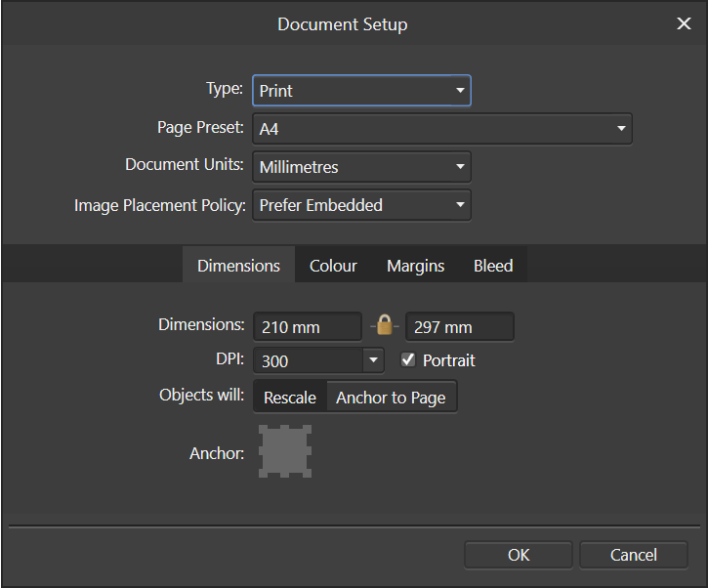Click the aspect ratio lock icon
The width and height of the screenshot is (708, 588).
click(384, 325)
